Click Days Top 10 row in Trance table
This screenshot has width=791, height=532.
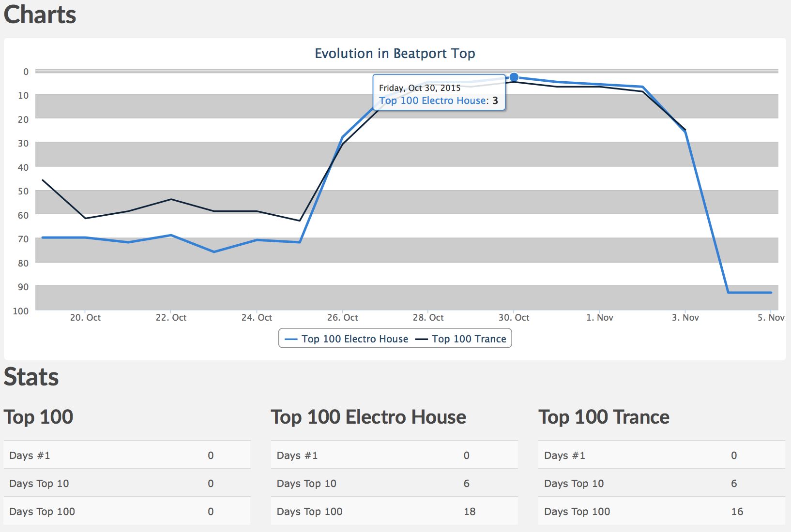[x=661, y=483]
